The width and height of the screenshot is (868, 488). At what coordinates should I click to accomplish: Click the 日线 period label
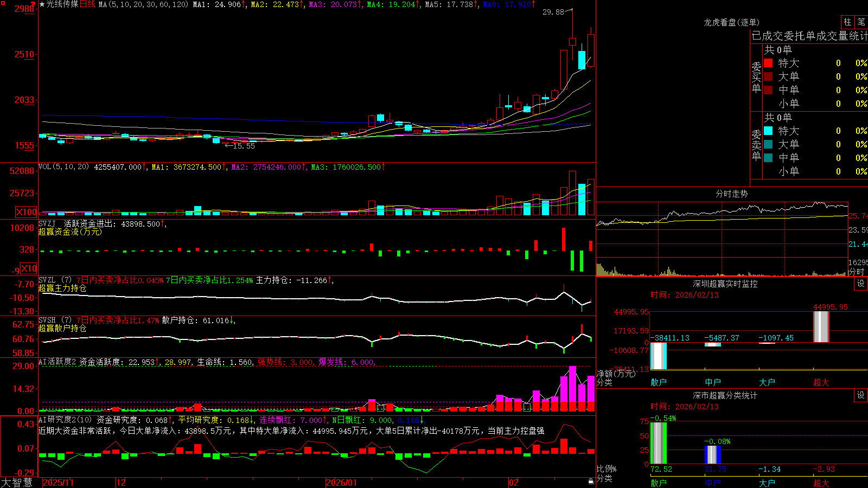coord(88,4)
